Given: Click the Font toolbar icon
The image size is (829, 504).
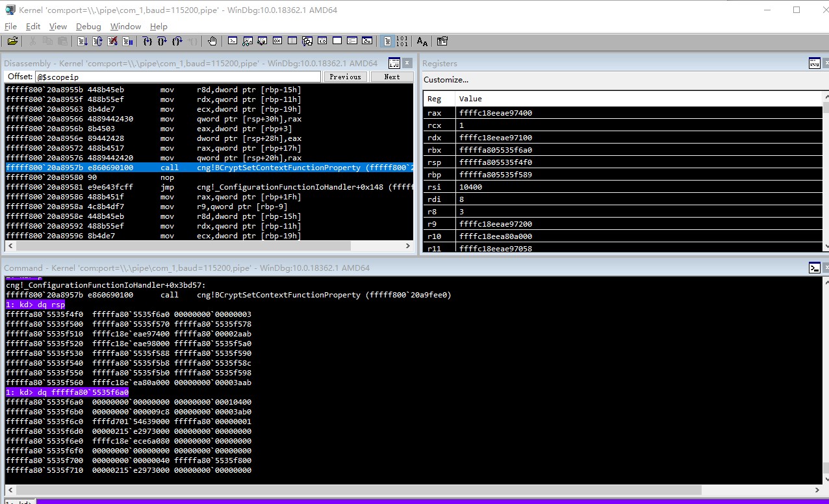Looking at the screenshot, I should tap(422, 41).
